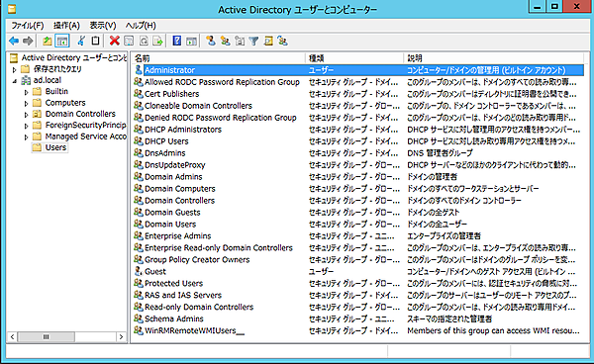Viewport: 594px width, 364px height.
Task: Expand the Domain Controllers tree node
Action: [26, 115]
